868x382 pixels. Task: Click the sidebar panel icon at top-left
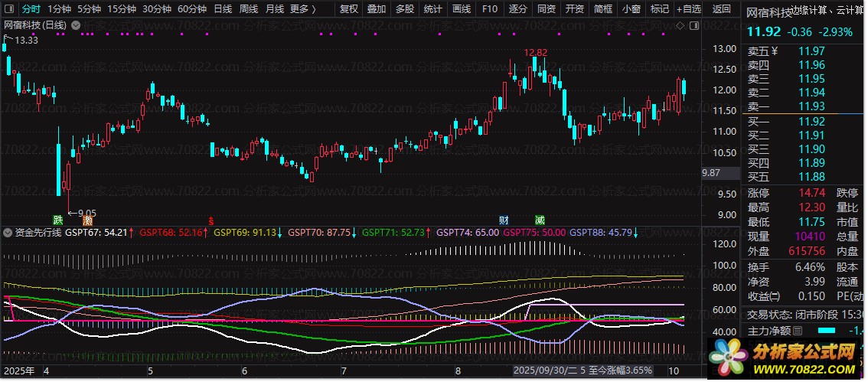pyautogui.click(x=8, y=9)
